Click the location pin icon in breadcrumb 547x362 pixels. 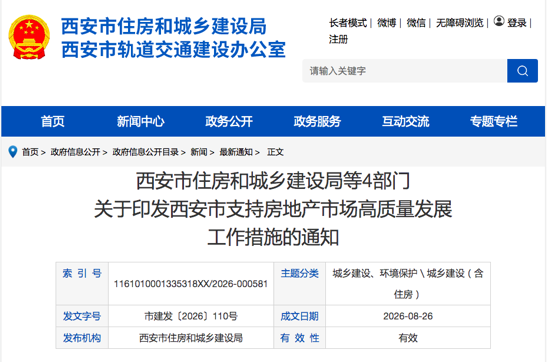[x=13, y=152]
